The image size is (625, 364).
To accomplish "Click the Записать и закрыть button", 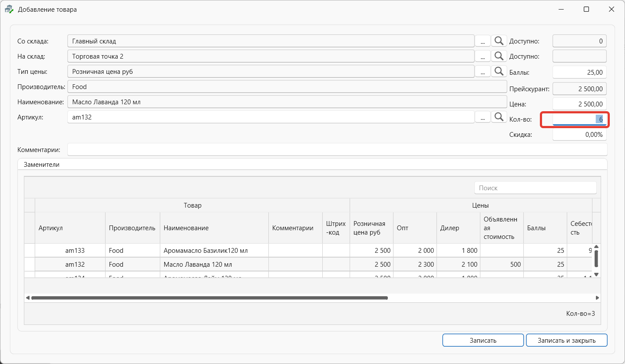I will pos(566,340).
